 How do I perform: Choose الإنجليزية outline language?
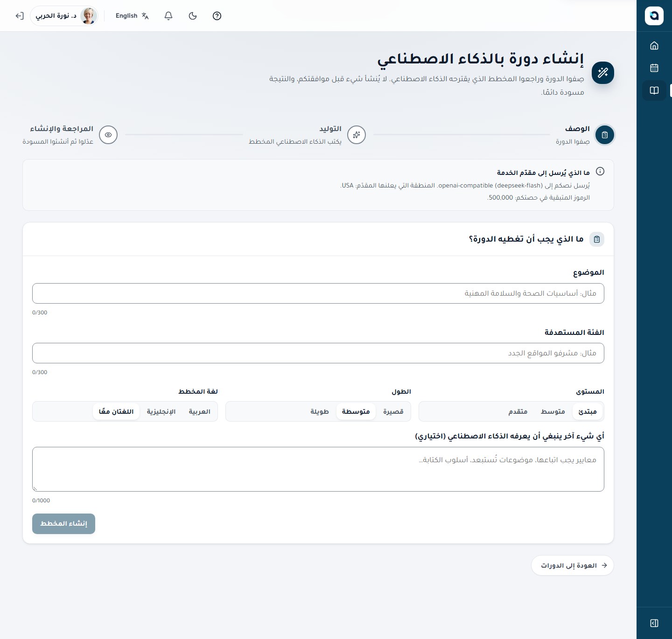tap(161, 411)
